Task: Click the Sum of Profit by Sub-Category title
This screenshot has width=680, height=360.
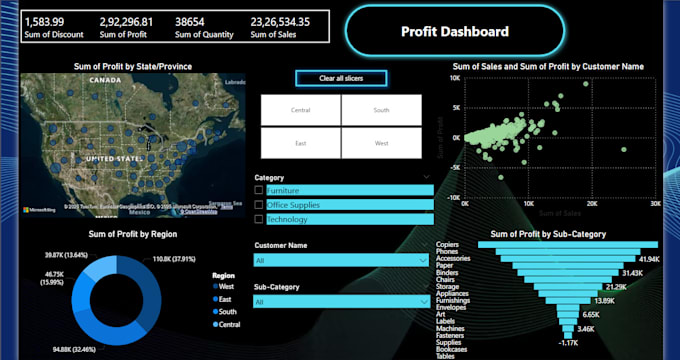Action: [x=548, y=234]
